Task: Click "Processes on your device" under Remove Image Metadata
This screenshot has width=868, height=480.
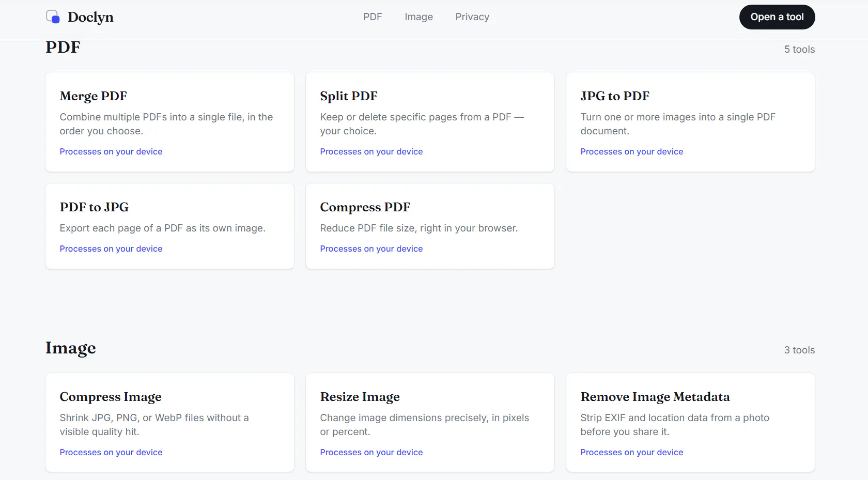Action: [x=632, y=452]
